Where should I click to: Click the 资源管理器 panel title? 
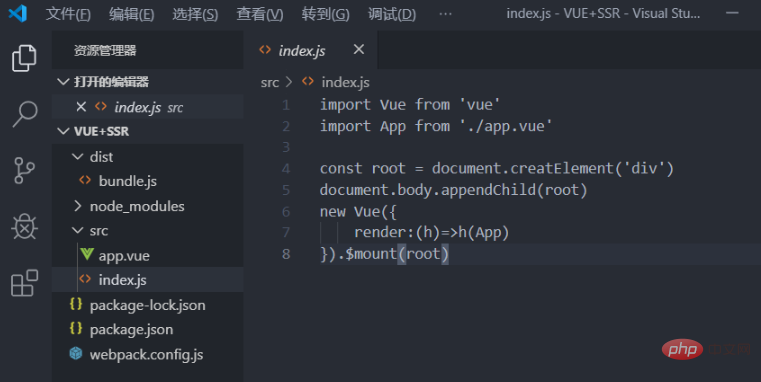click(105, 50)
